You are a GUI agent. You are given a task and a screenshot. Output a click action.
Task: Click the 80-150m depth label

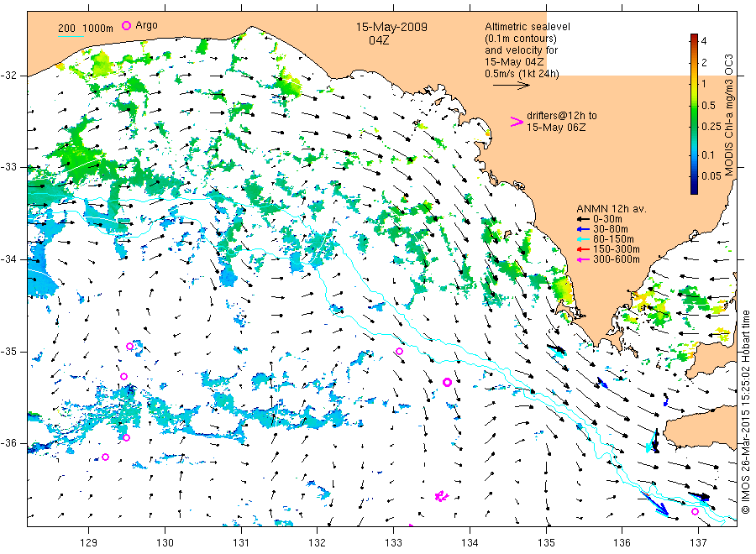pos(613,239)
